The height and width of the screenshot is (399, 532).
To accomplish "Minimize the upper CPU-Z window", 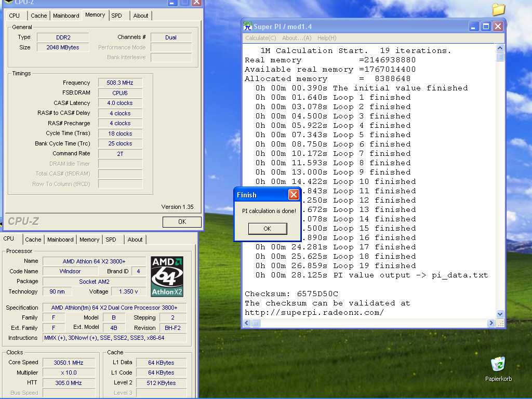I will click(x=172, y=3).
